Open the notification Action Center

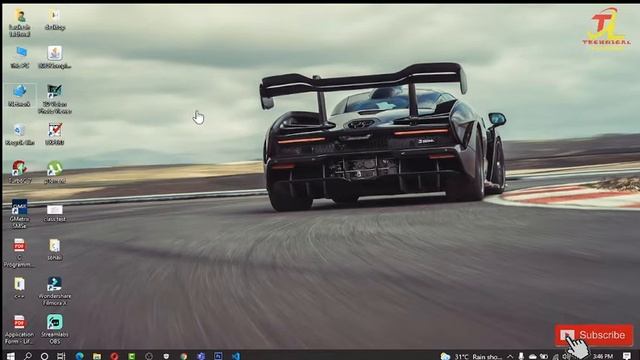627,356
